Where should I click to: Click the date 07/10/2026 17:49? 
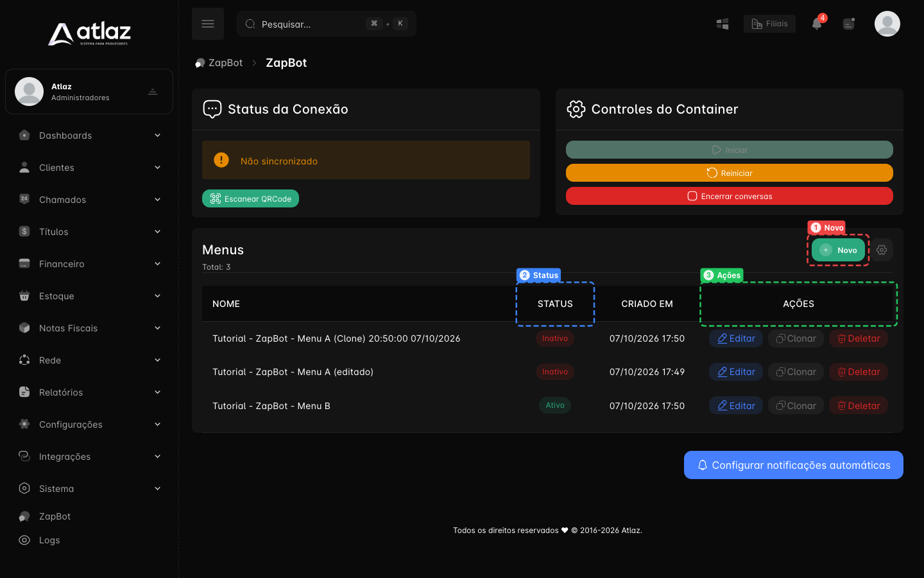coord(647,372)
